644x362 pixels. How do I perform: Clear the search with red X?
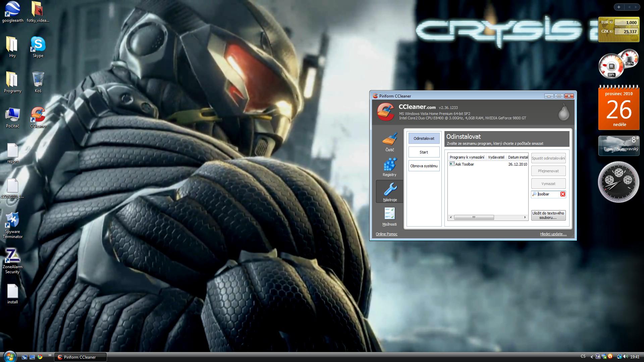tap(563, 194)
